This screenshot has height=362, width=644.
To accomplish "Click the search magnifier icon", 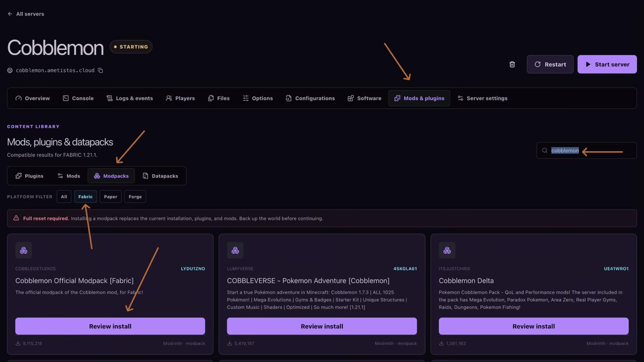I will point(545,151).
